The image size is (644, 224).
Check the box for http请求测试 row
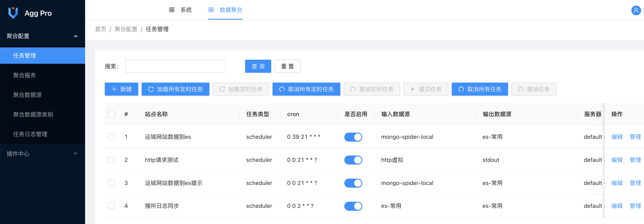[111, 160]
